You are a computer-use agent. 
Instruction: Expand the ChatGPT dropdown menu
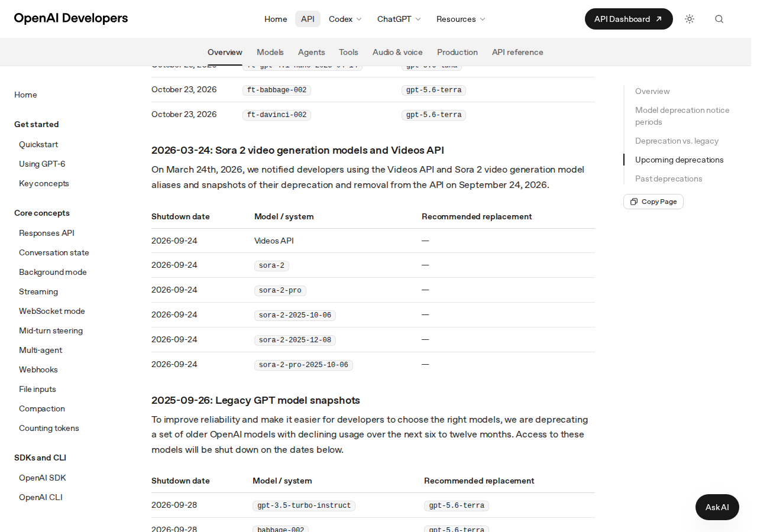point(399,19)
